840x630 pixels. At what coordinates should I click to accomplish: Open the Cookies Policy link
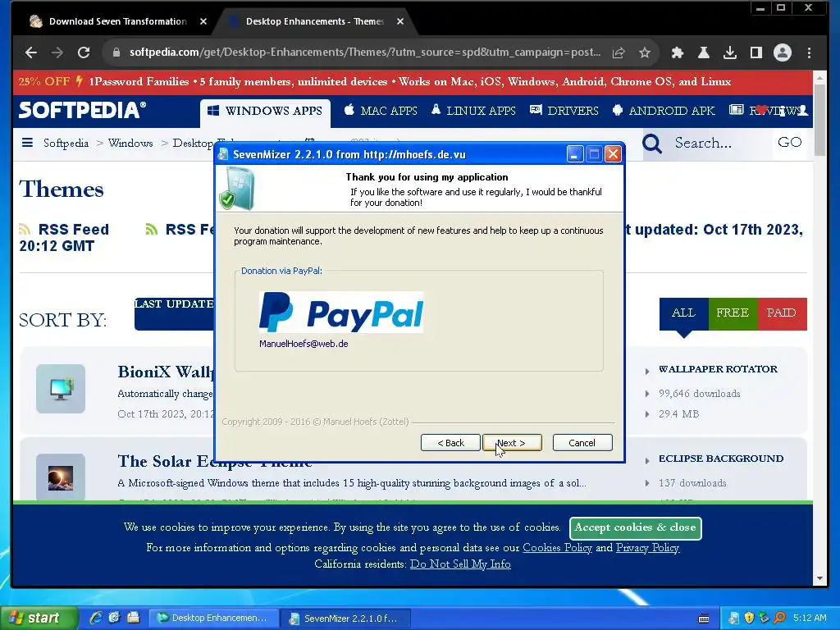557,547
